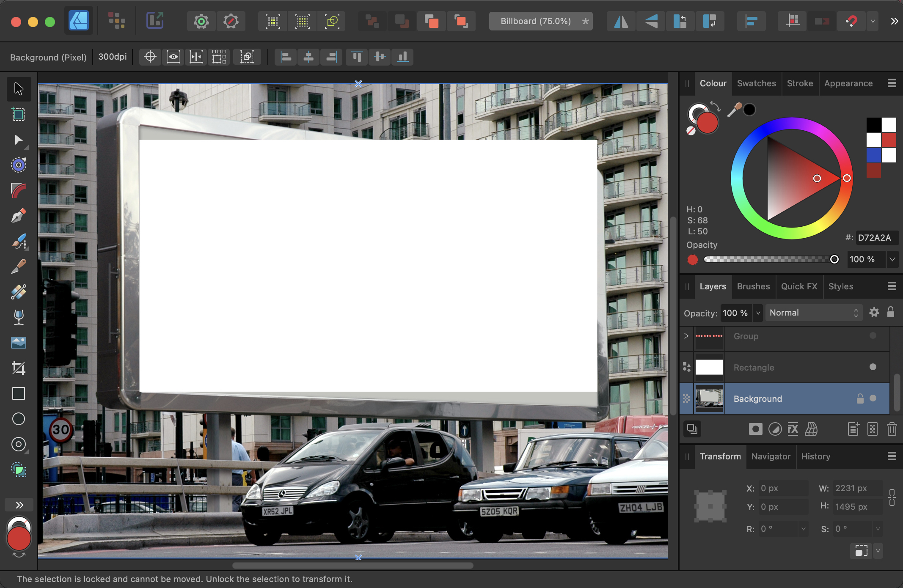The height and width of the screenshot is (588, 903).
Task: Switch to the Swatches tab
Action: (756, 83)
